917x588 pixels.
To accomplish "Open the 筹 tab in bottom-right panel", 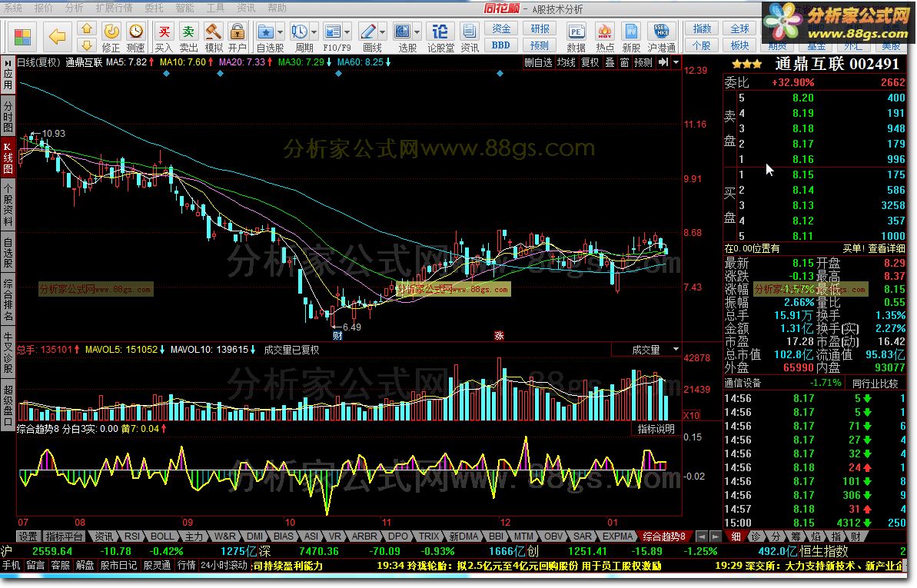I will 796,537.
